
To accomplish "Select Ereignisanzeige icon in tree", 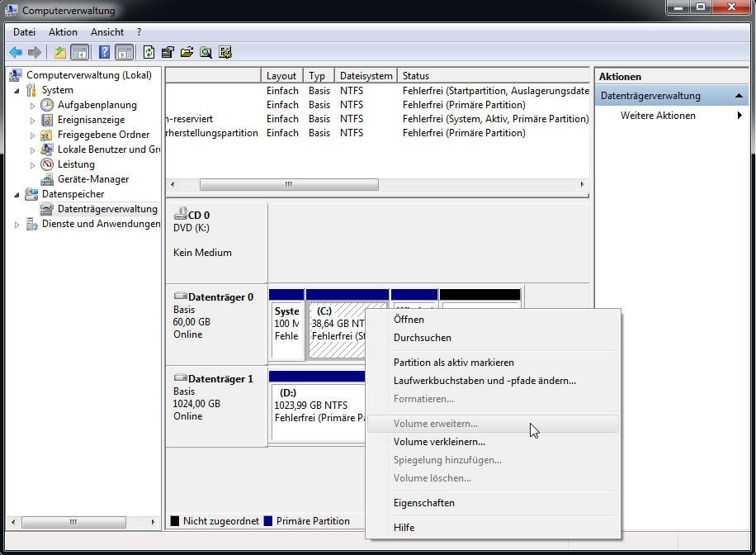I will 47,120.
